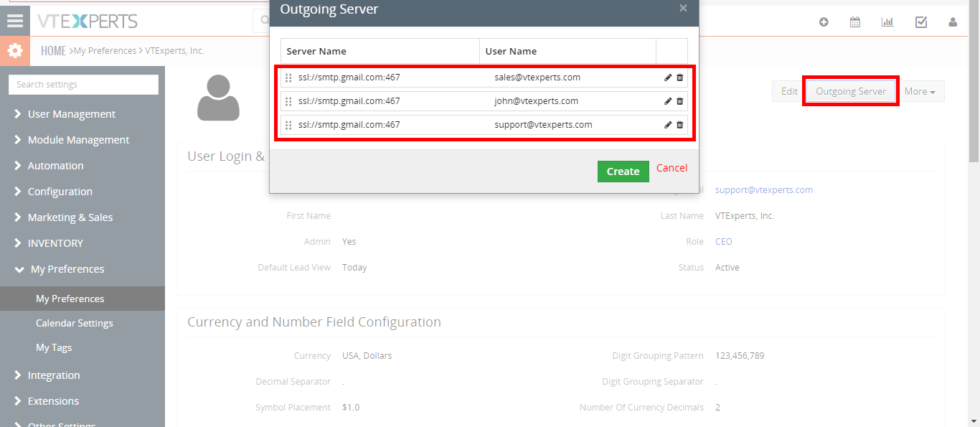
Task: Open the reports chart icon
Action: pos(887,22)
